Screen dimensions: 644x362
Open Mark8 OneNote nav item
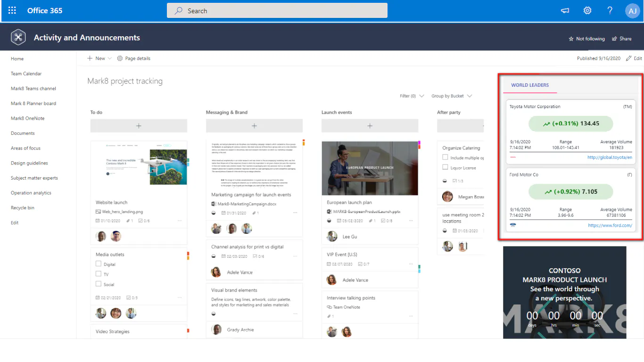coord(27,118)
